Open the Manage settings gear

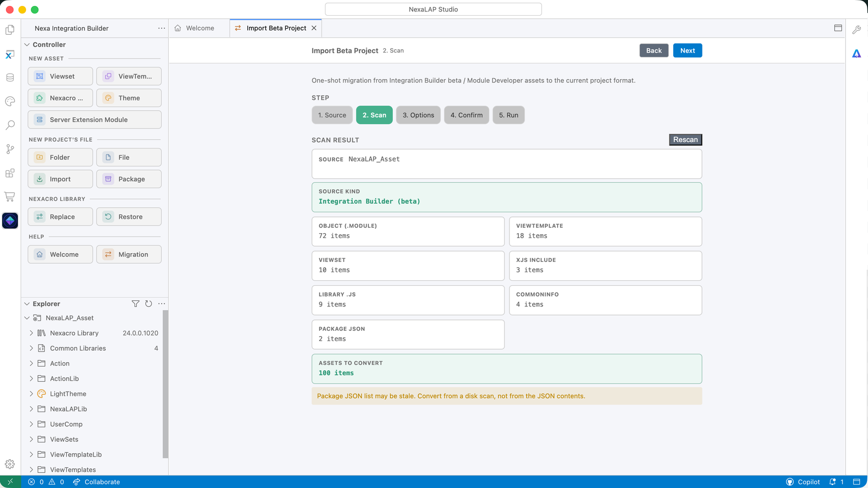click(10, 464)
